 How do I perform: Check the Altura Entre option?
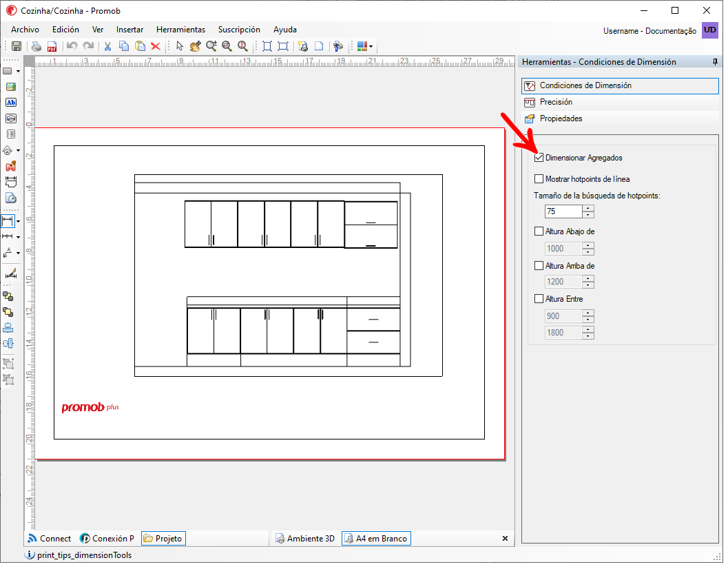click(539, 299)
